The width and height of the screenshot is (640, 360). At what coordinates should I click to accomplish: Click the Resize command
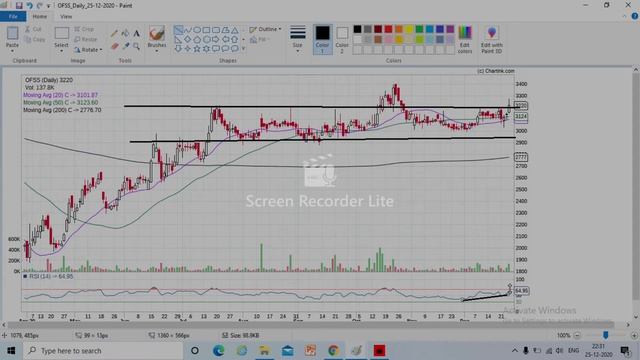coord(86,40)
